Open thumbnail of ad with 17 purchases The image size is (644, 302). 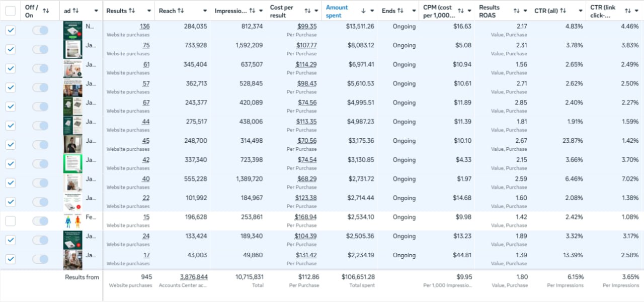72,260
